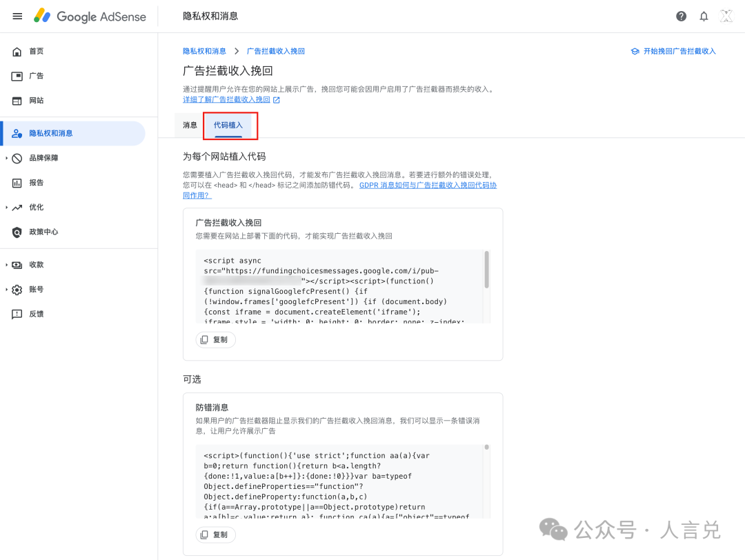
Task: Click the 可选 section heading
Action: [x=192, y=379]
